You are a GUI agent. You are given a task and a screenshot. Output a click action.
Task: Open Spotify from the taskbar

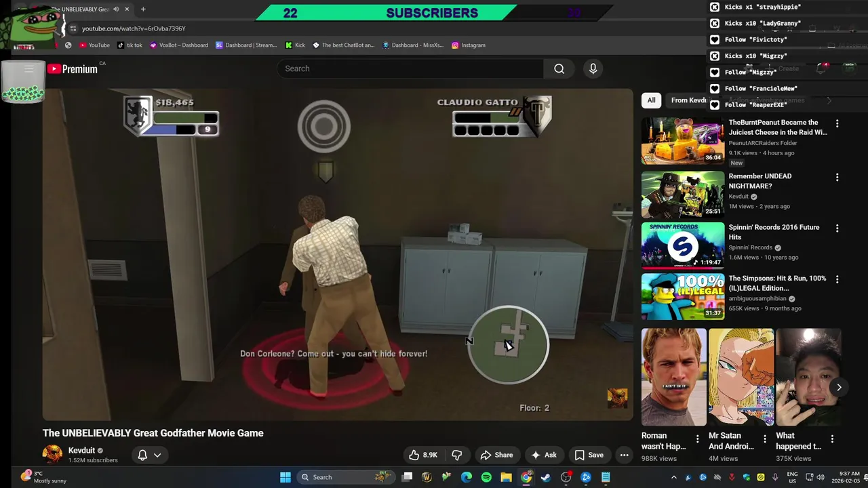pos(486,477)
